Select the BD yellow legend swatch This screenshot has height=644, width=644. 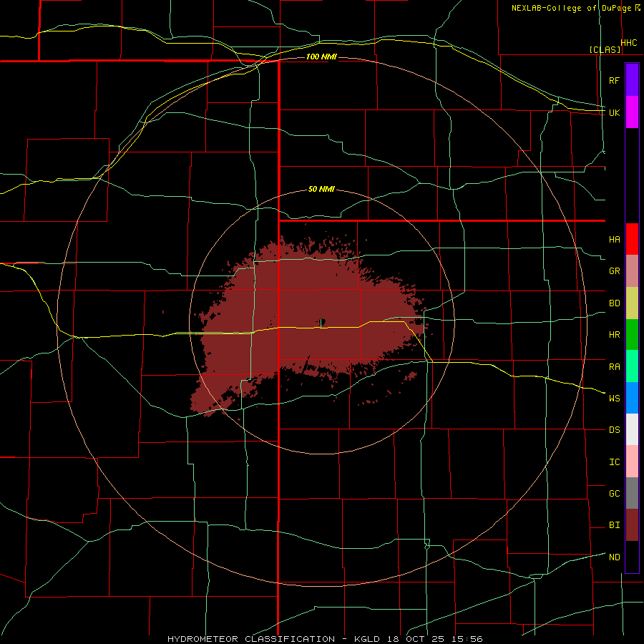(x=632, y=303)
